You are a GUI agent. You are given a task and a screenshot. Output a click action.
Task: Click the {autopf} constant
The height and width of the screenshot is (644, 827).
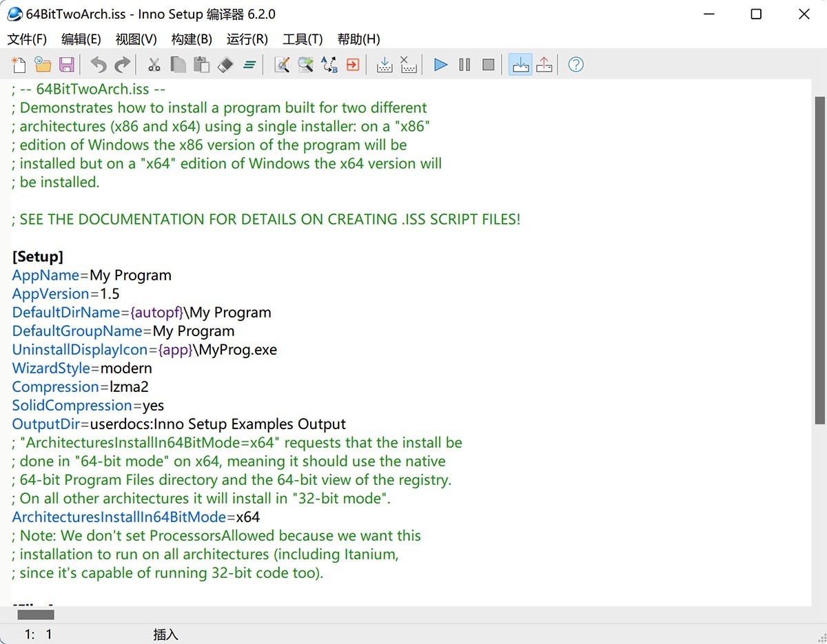156,313
